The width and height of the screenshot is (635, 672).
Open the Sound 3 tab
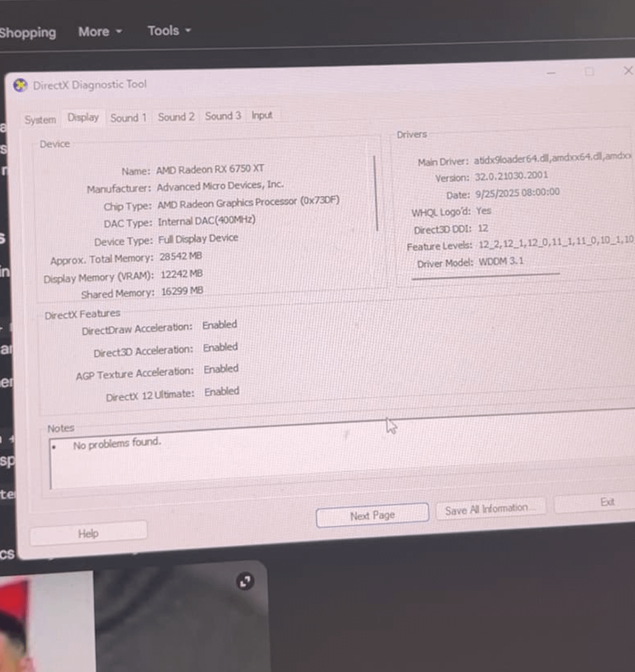[x=223, y=116]
